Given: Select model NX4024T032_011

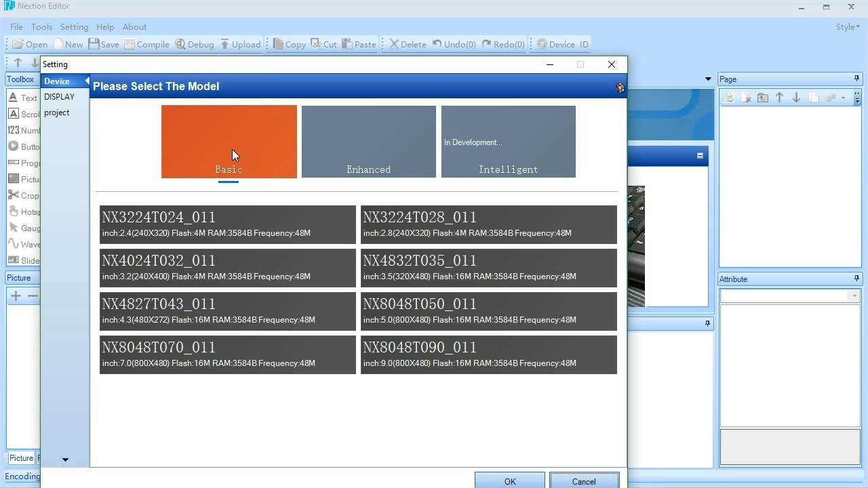Looking at the screenshot, I should click(x=228, y=268).
